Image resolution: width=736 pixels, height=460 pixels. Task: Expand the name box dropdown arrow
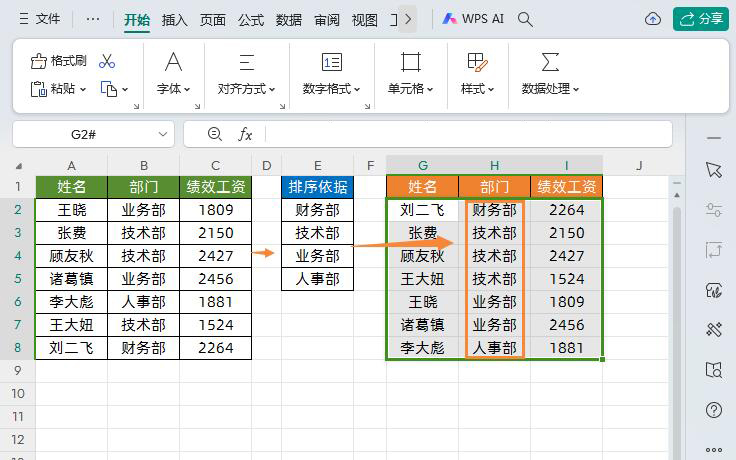[163, 134]
